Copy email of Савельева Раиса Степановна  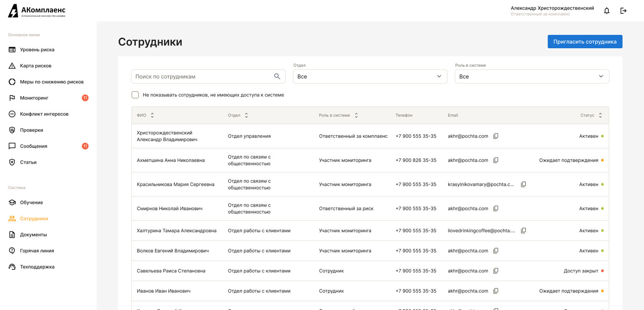pos(496,271)
